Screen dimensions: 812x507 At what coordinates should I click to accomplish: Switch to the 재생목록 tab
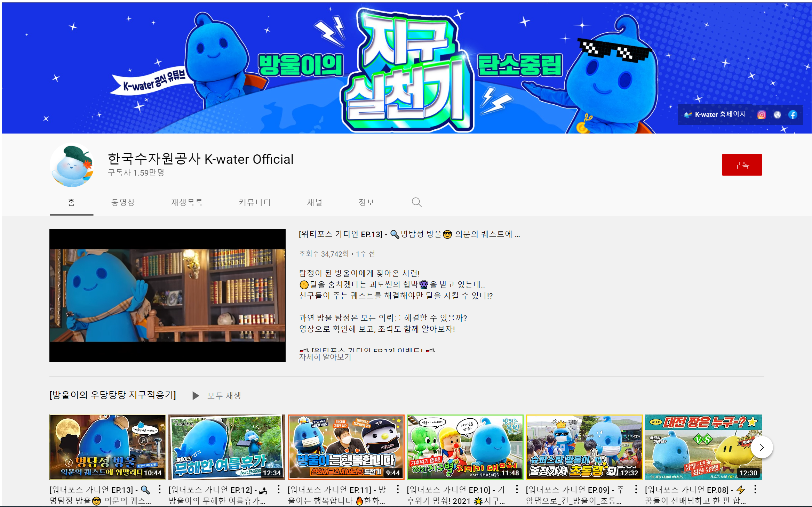point(187,202)
